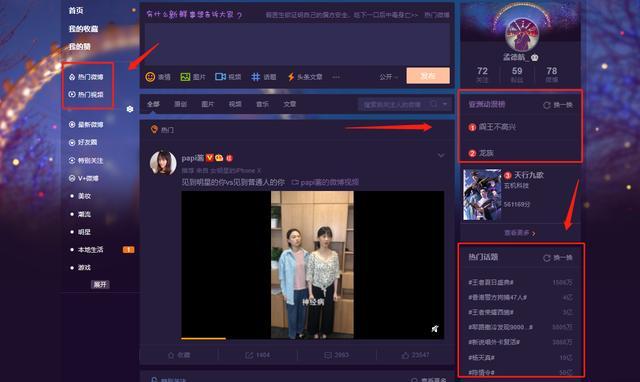Click the search magnifier icon in feed filter
640x382 pixels.
click(433, 104)
